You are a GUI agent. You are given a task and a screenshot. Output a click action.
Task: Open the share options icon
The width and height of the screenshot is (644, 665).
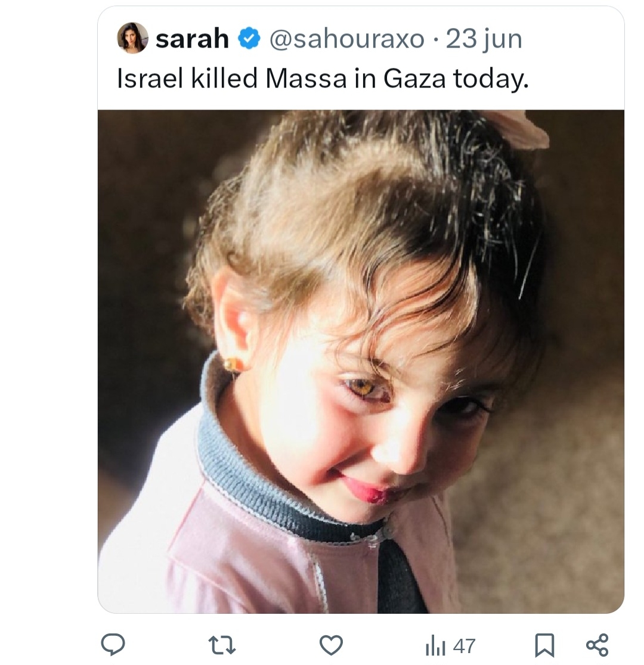tap(597, 645)
